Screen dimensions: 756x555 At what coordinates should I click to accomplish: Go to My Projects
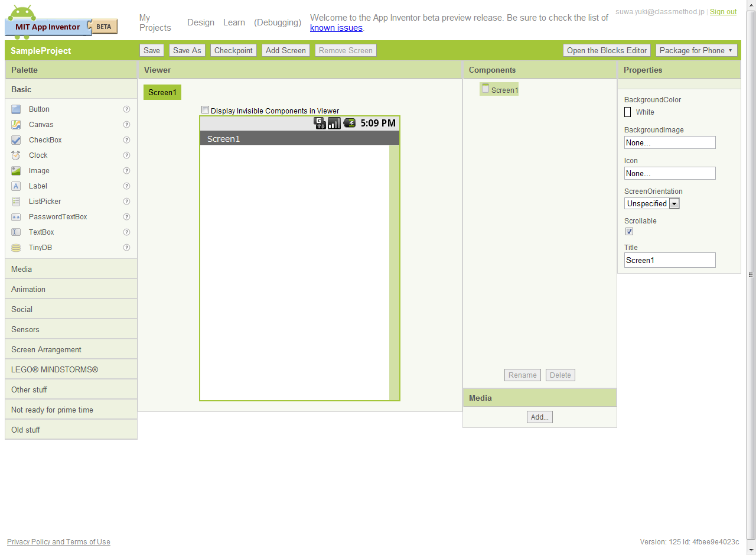click(155, 22)
